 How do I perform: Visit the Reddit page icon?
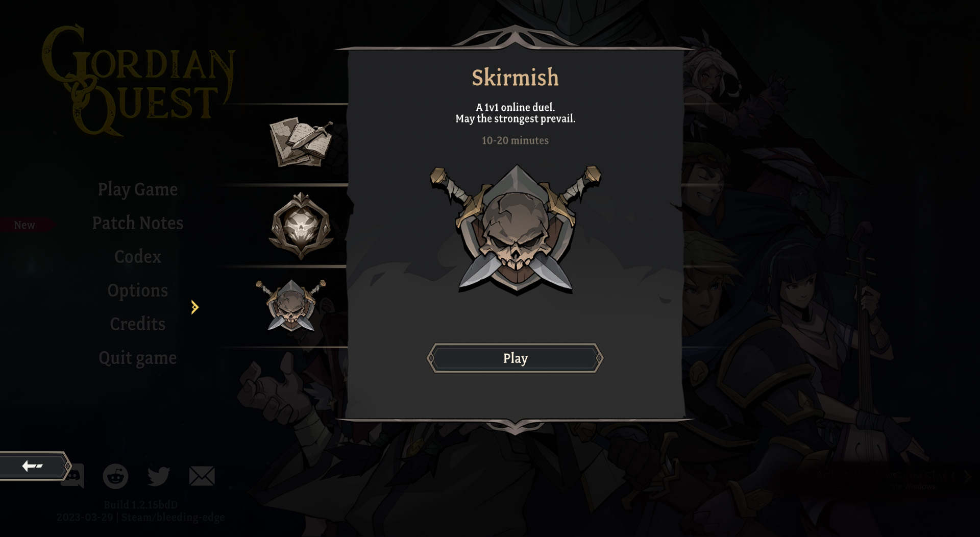point(115,476)
